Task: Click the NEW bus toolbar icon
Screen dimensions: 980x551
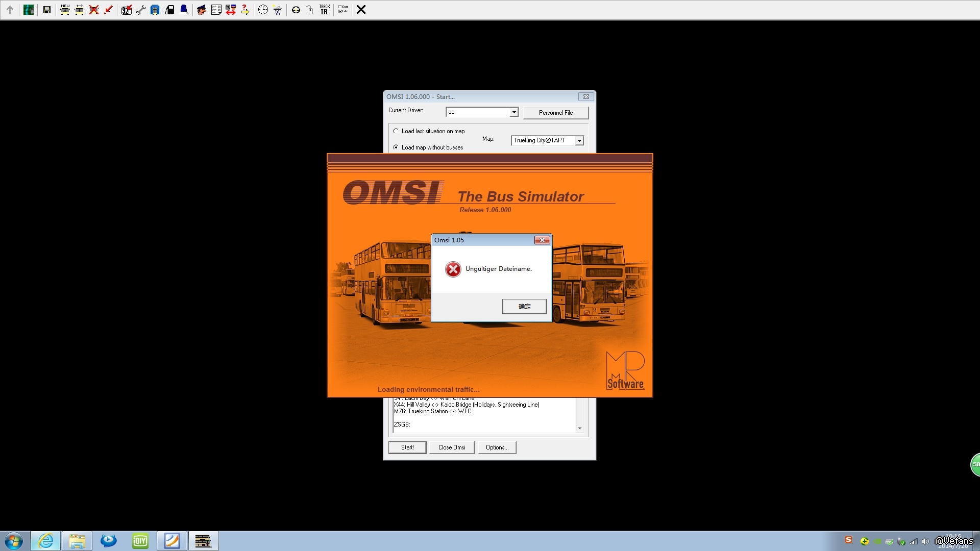Action: tap(65, 10)
